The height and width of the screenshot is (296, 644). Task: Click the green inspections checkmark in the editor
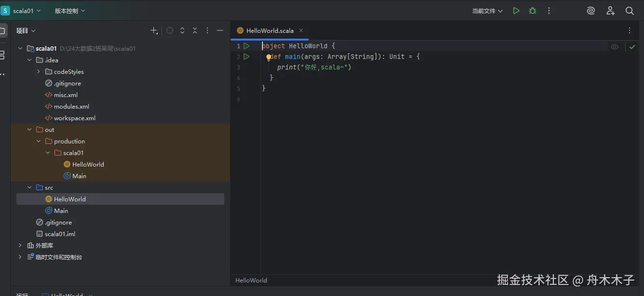(x=632, y=47)
